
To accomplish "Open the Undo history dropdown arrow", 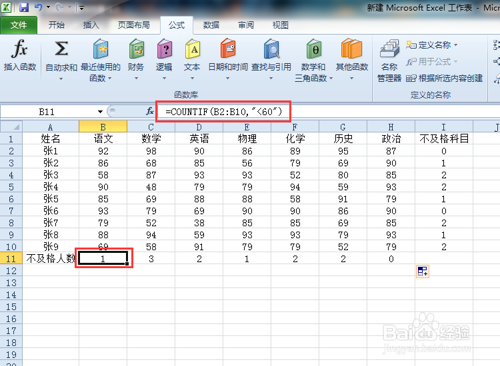I will [48, 7].
